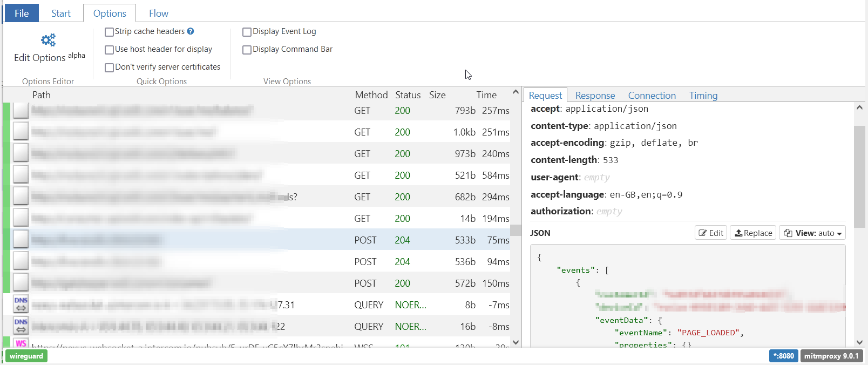This screenshot has width=868, height=365.
Task: Click flow icon of the 572b POST row
Action: tap(21, 283)
